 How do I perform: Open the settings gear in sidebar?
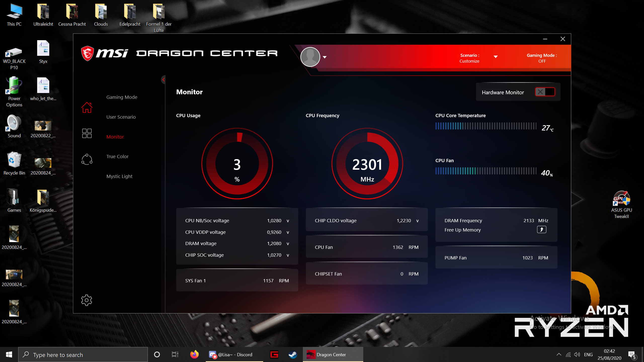click(87, 300)
